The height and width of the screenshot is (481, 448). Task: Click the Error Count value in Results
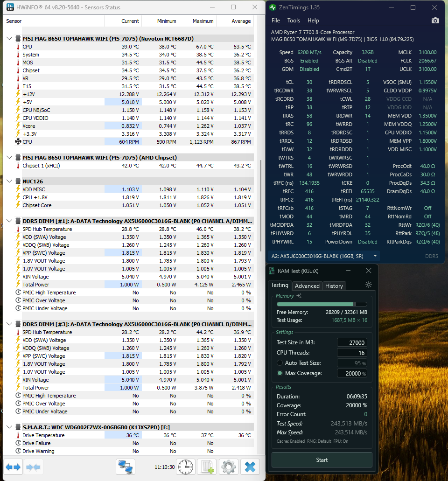pyautogui.click(x=365, y=414)
